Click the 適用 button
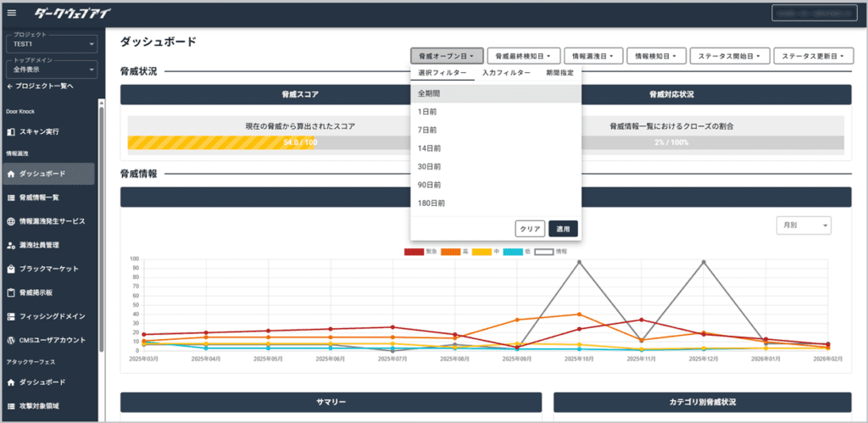This screenshot has height=423, width=868. pos(563,229)
